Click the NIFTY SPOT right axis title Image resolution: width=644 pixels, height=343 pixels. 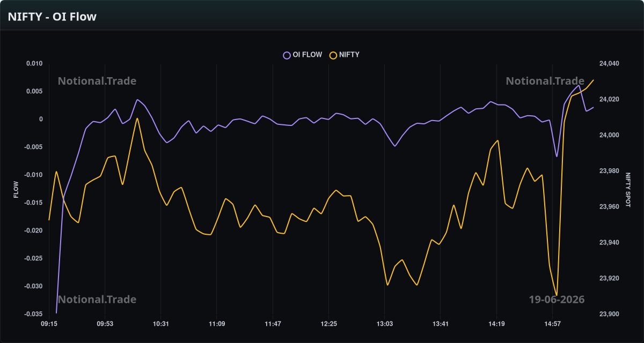click(x=628, y=190)
